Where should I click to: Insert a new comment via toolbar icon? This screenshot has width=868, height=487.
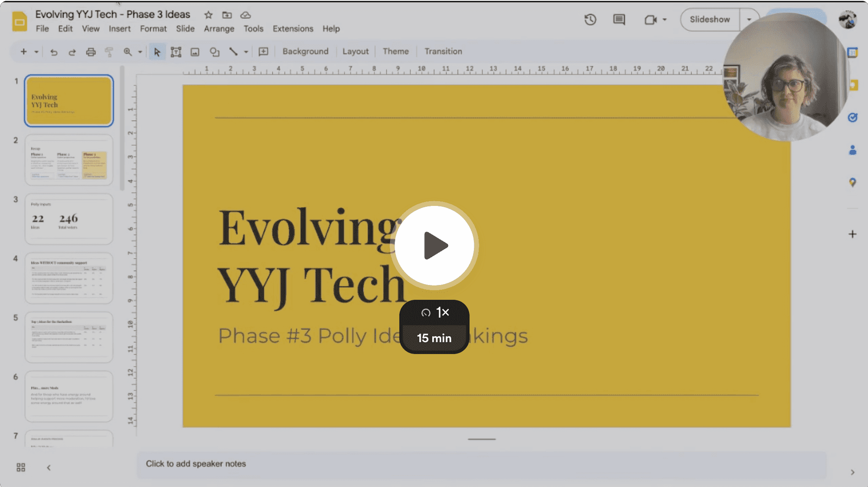[263, 51]
